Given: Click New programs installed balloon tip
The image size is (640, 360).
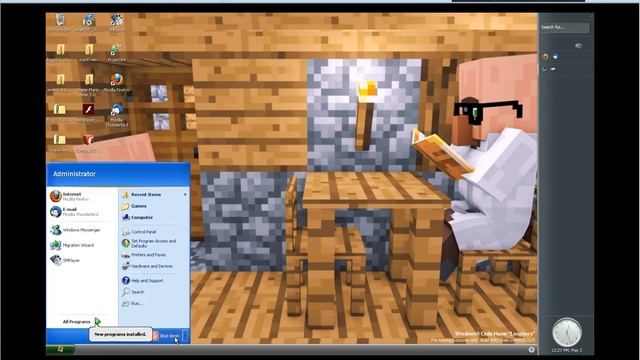Looking at the screenshot, I should 120,334.
